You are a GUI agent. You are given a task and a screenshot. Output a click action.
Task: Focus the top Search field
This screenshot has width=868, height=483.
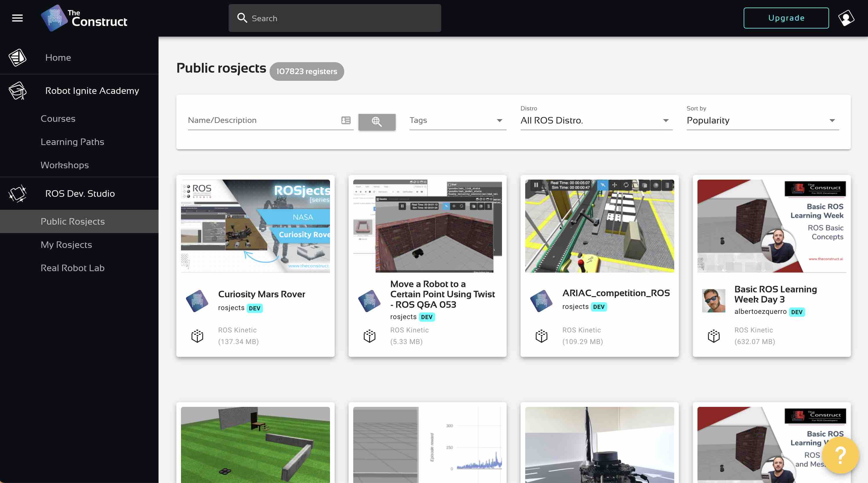pos(335,18)
